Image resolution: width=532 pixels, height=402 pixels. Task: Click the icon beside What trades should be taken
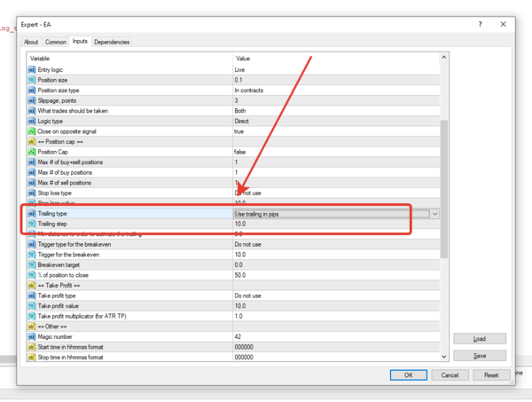click(x=32, y=111)
